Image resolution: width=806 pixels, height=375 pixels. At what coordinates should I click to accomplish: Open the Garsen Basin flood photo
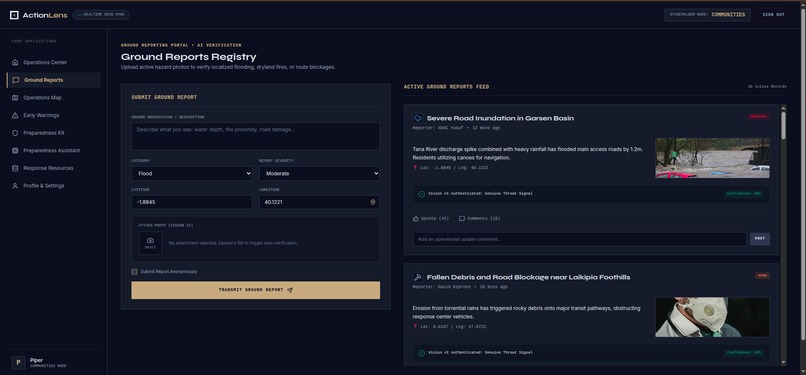point(712,158)
